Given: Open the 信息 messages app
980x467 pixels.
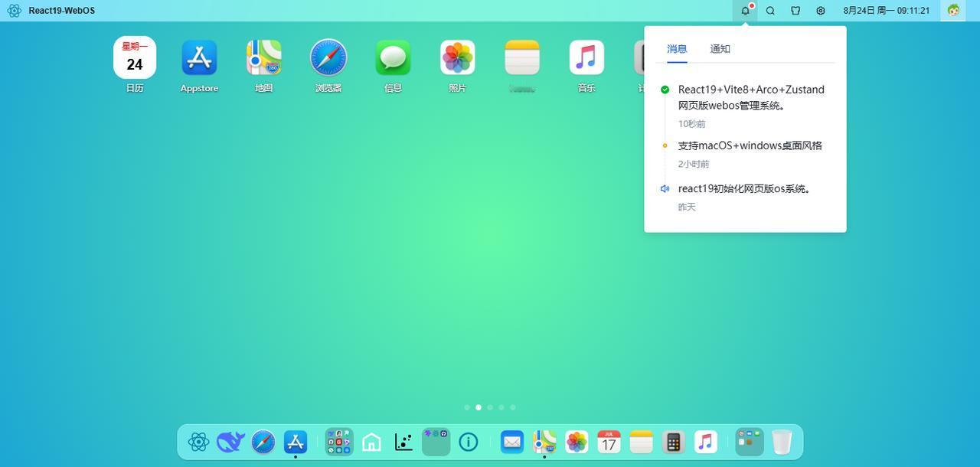Looking at the screenshot, I should coord(393,58).
